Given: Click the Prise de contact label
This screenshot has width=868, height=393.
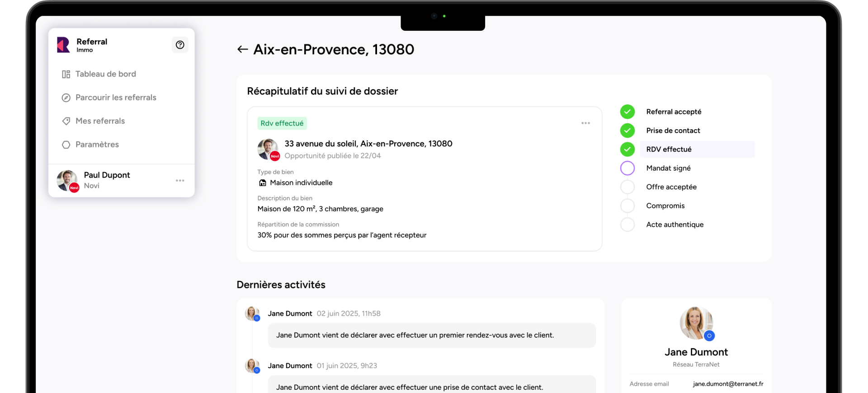Looking at the screenshot, I should [x=673, y=131].
